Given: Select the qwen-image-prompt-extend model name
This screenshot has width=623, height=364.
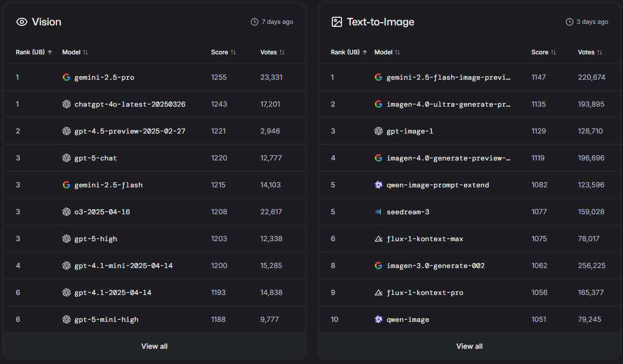Looking at the screenshot, I should [x=438, y=185].
